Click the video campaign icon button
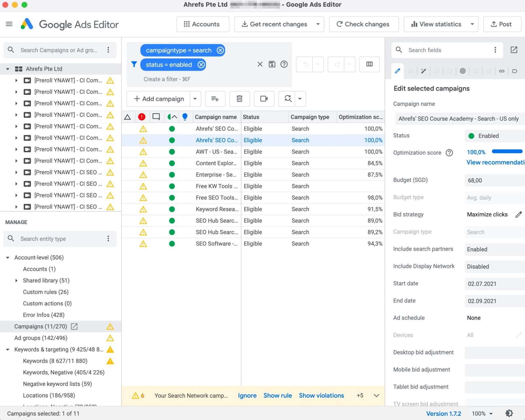525x420 pixels. (264, 99)
